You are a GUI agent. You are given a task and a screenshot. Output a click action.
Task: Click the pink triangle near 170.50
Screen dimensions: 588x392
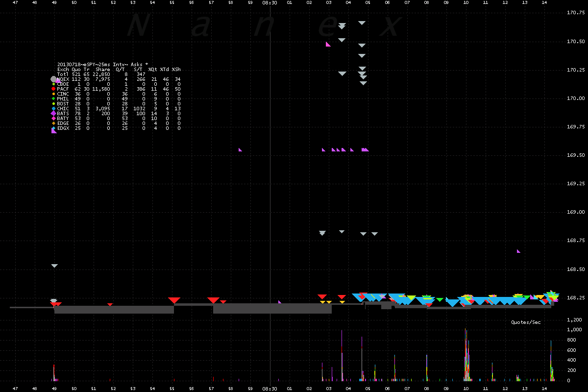point(328,44)
